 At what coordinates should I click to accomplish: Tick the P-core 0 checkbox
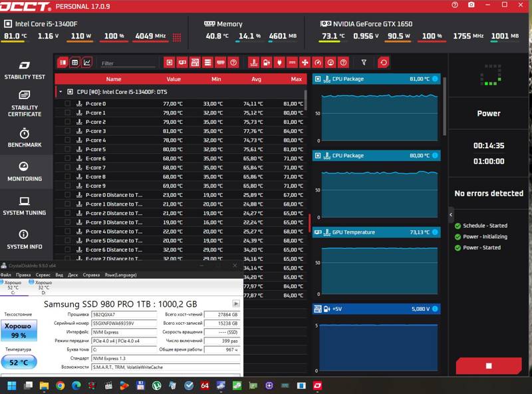point(68,104)
